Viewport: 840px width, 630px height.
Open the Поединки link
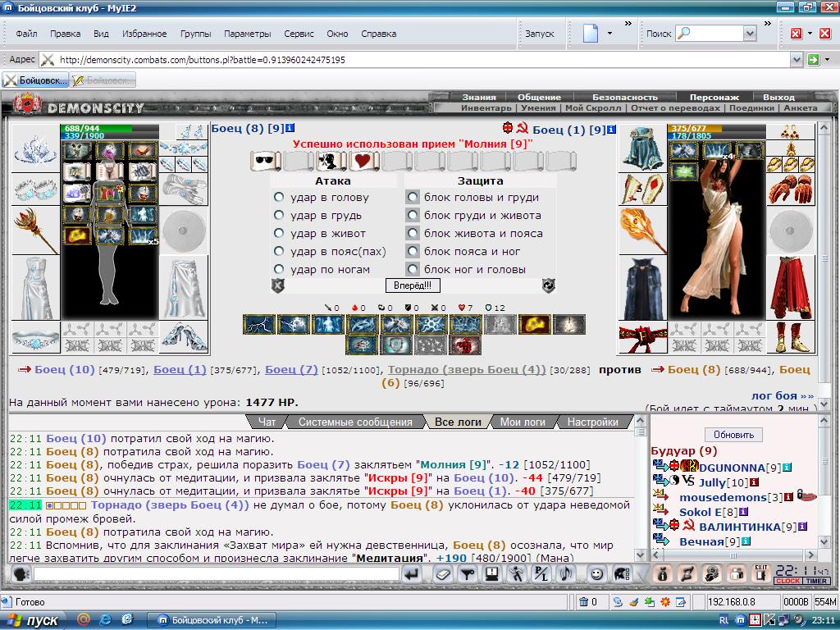tap(751, 107)
